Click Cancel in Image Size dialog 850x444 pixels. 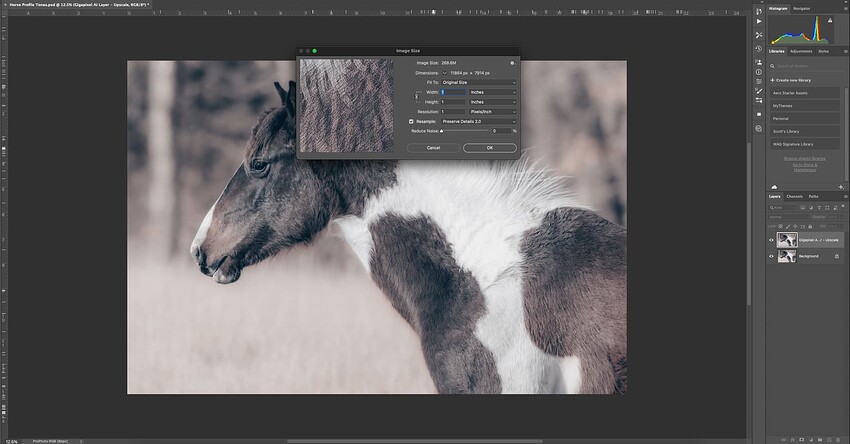[433, 147]
